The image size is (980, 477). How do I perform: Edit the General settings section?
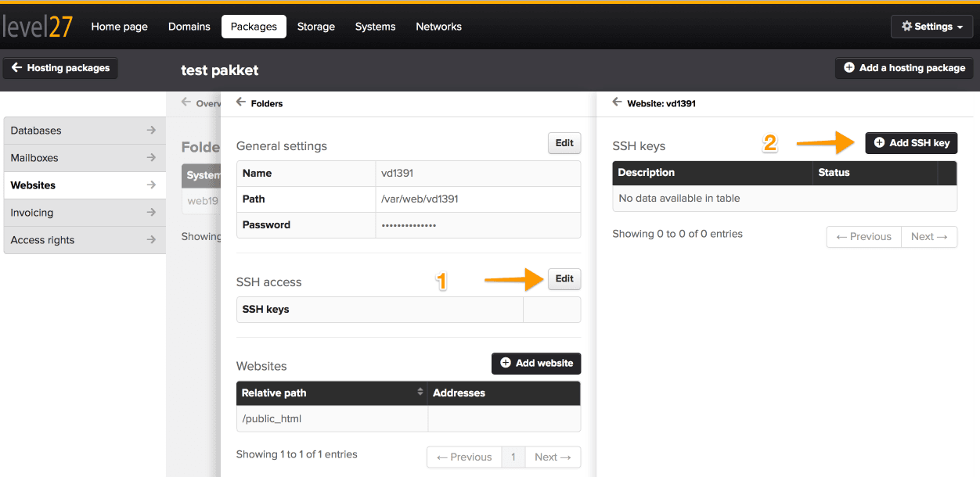coord(564,143)
